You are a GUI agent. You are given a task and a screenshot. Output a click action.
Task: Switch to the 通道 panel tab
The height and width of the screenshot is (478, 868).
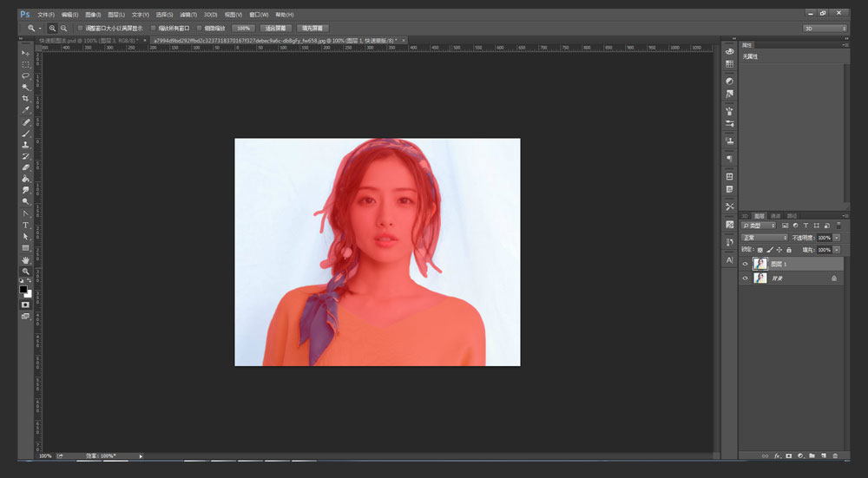coord(776,216)
